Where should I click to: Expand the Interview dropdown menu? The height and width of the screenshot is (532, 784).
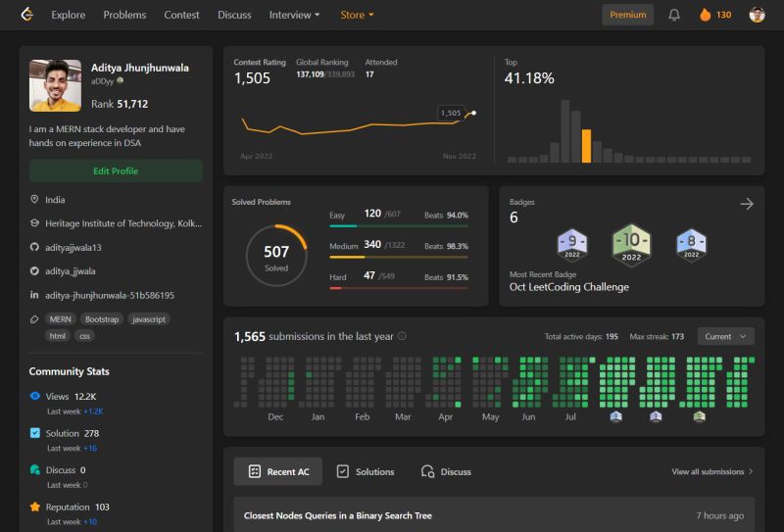point(294,15)
